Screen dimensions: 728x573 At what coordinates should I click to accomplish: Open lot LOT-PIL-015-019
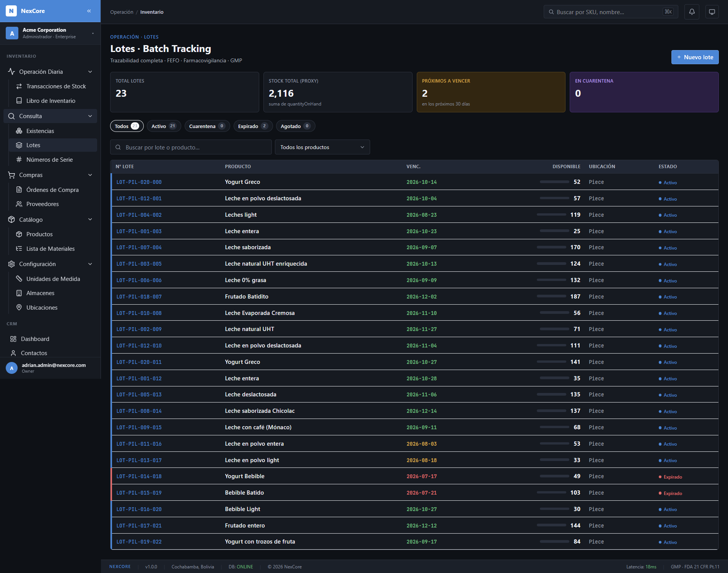pos(139,493)
